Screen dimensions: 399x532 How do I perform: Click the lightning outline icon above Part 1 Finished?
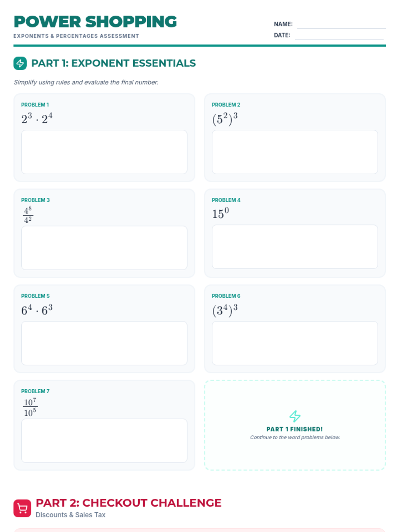(295, 416)
